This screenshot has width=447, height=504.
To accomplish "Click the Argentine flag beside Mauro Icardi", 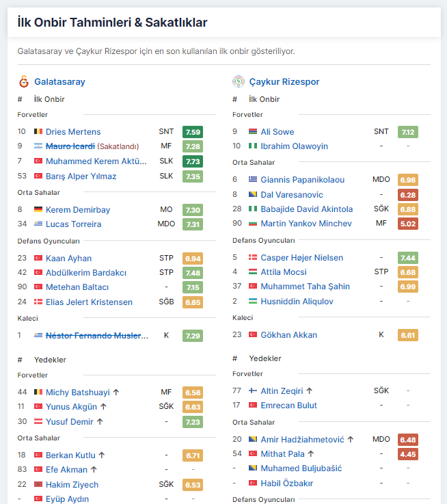I will tap(38, 146).
